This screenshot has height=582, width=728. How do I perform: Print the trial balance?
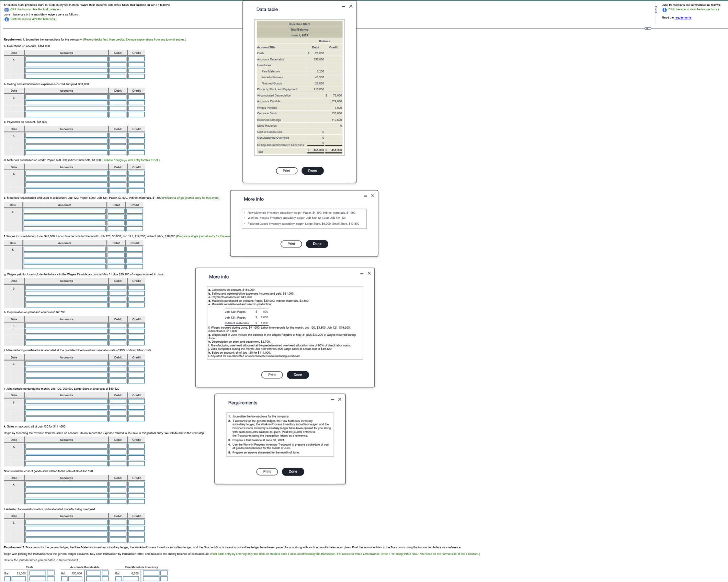286,171
